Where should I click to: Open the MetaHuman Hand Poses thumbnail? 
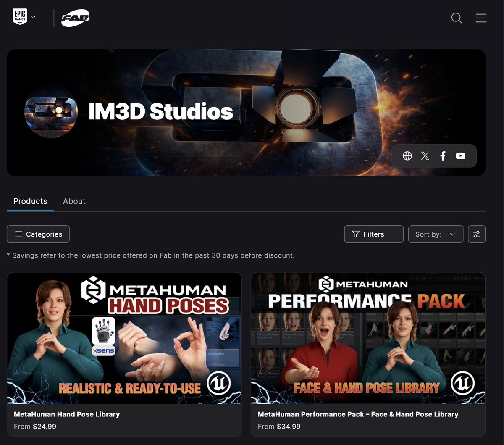(x=124, y=338)
